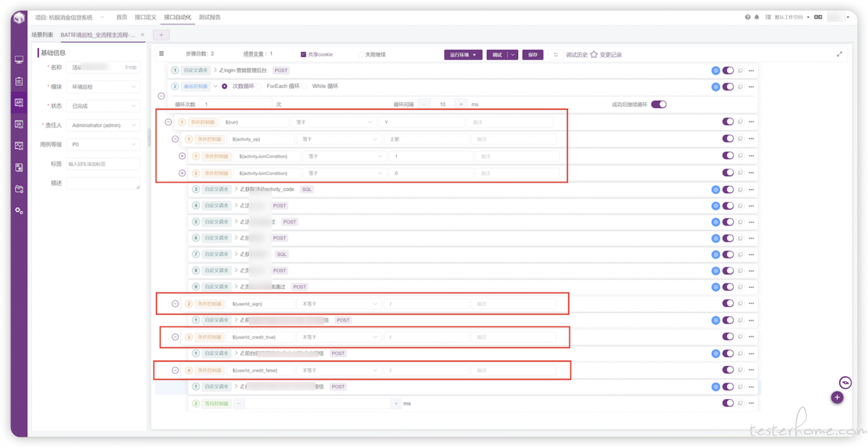Click the hamburger menu icon above steps
The height and width of the screenshot is (448, 868).
click(161, 53)
